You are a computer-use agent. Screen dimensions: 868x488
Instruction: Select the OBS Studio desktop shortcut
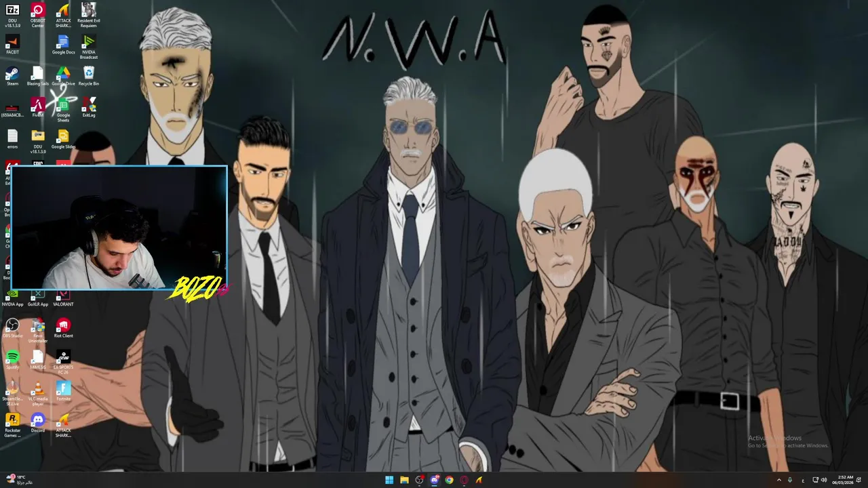(x=12, y=328)
